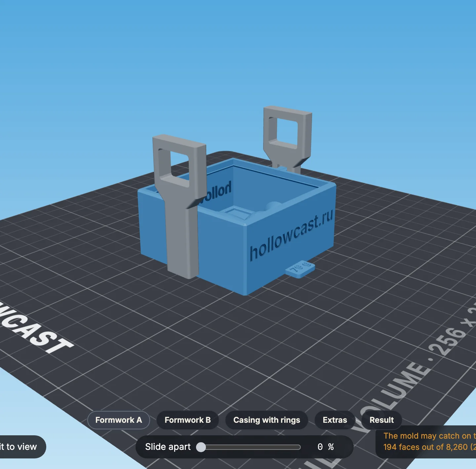The width and height of the screenshot is (476, 469).
Task: Switch to Formwork B view
Action: (x=187, y=420)
